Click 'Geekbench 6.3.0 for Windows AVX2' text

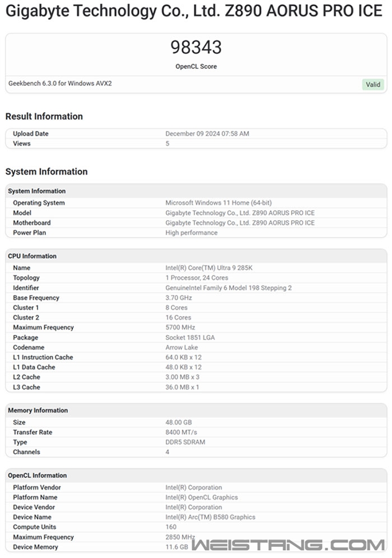[x=60, y=83]
